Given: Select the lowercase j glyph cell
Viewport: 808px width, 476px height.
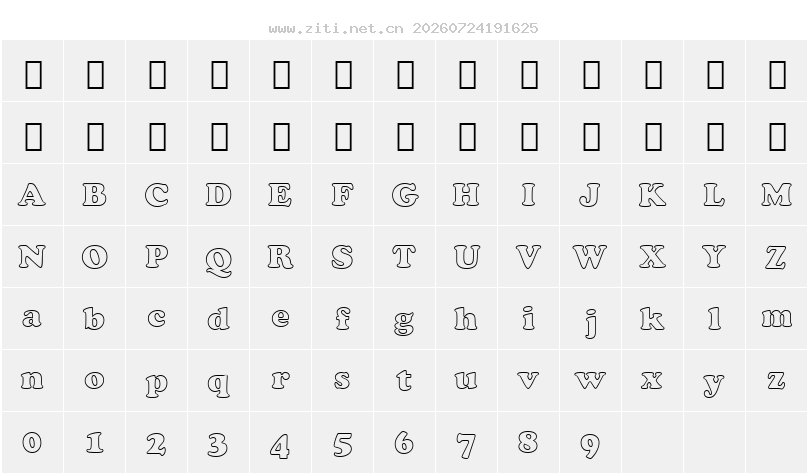Looking at the screenshot, I should coord(591,318).
